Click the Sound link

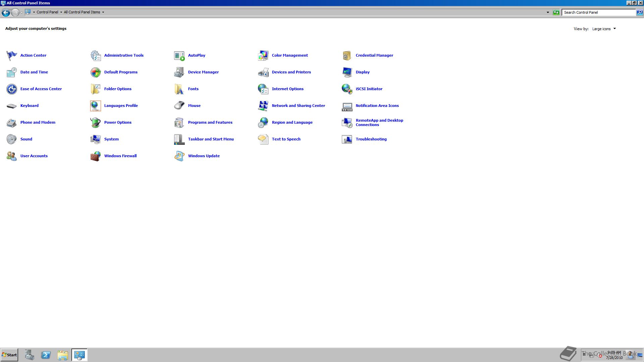[x=26, y=139]
